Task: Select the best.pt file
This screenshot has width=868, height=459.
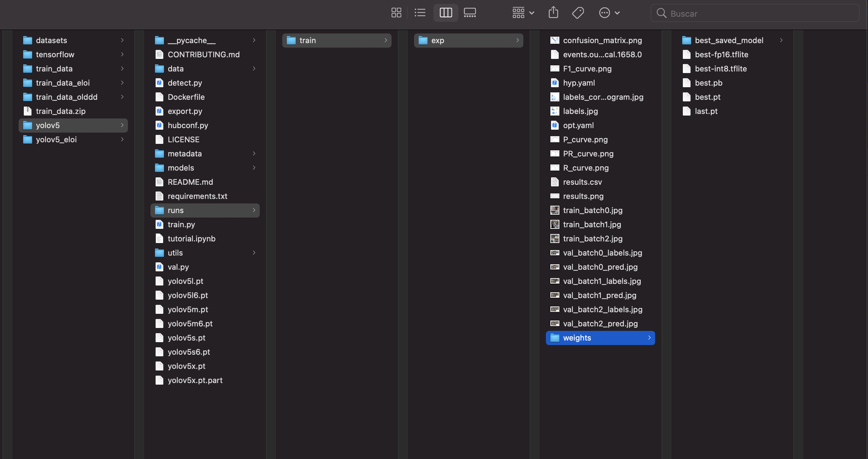Action: tap(708, 97)
